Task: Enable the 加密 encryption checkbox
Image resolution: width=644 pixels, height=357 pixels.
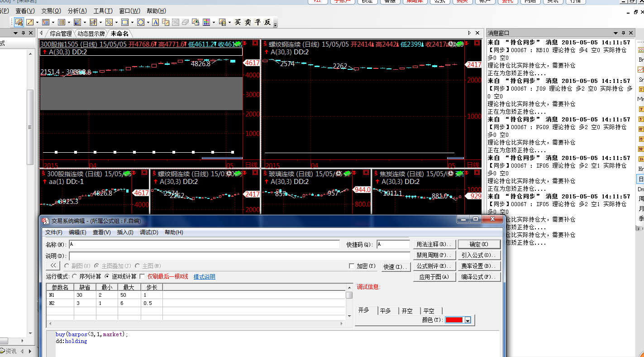Action: (352, 266)
